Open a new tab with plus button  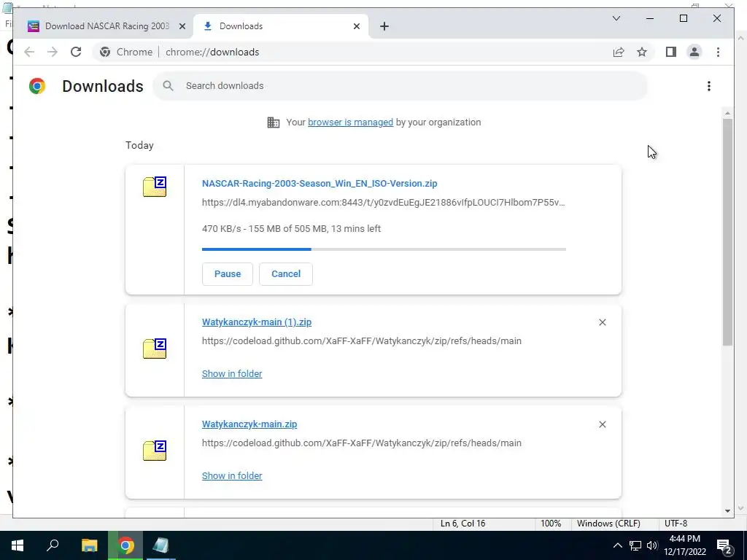click(x=384, y=26)
